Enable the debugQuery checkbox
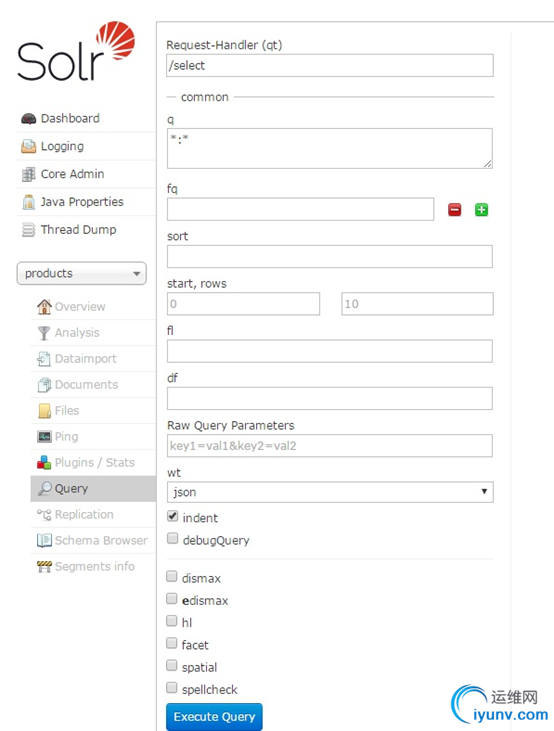 173,538
